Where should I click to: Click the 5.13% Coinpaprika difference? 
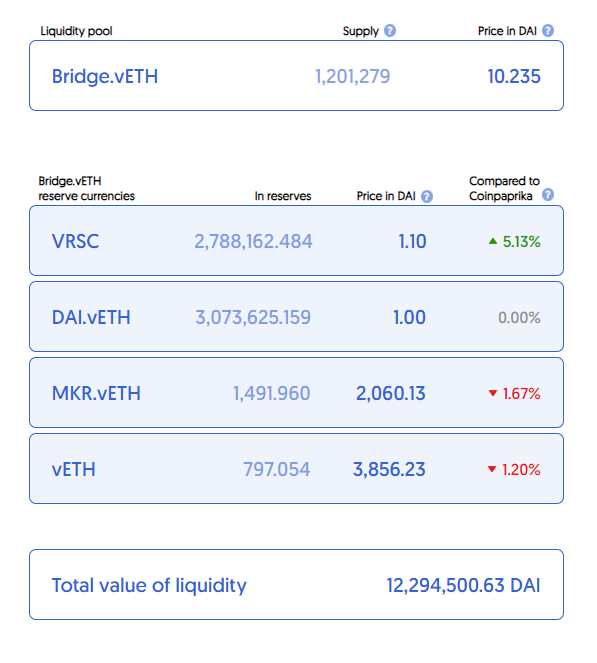[522, 242]
